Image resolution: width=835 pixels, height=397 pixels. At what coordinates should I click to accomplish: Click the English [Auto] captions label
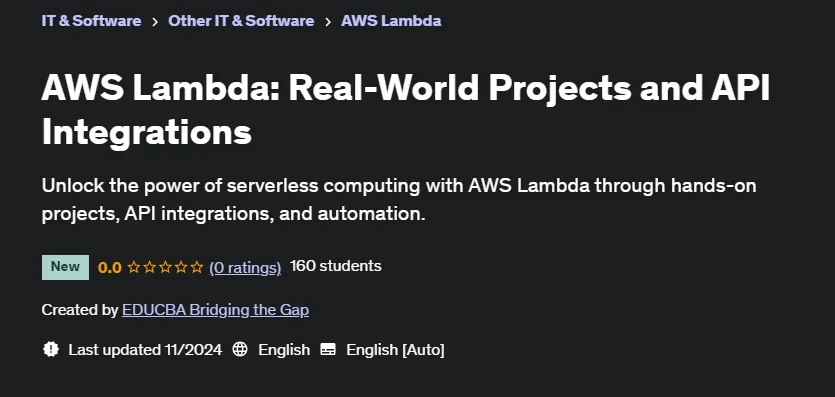(x=395, y=350)
